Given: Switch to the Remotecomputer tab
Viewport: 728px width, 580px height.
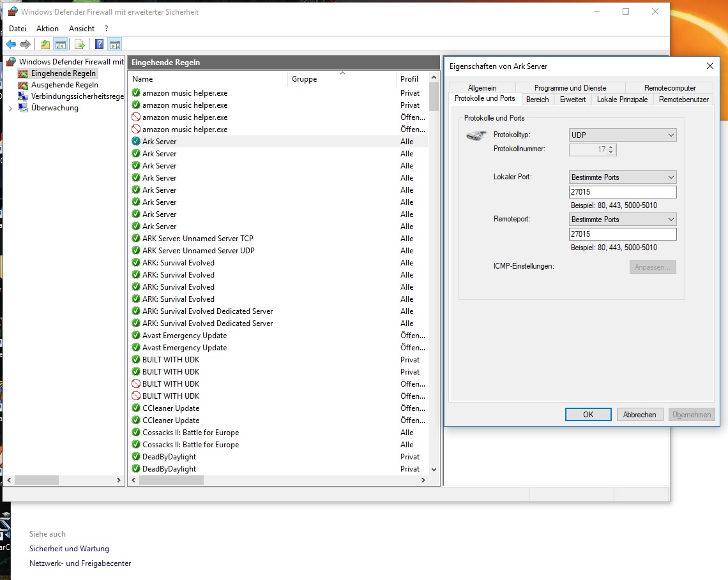Looking at the screenshot, I should tap(670, 87).
